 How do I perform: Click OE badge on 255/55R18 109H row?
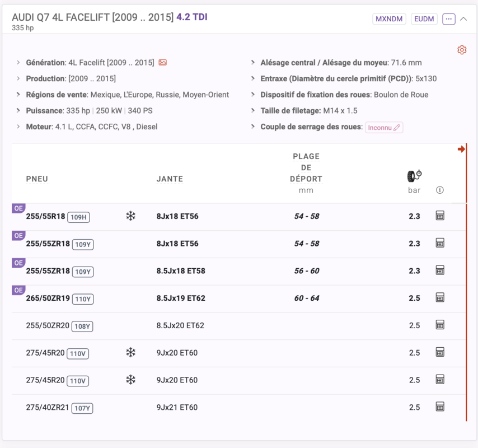[18, 208]
